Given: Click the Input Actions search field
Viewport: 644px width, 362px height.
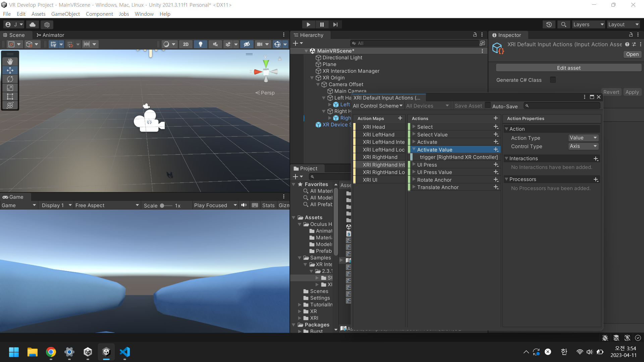Looking at the screenshot, I should coord(562,106).
